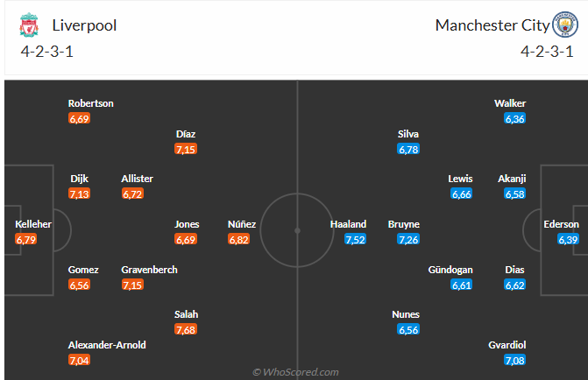Viewport: 588px width, 380px height.
Task: Select Haaland's 7,52 rating badge
Action: pos(355,239)
